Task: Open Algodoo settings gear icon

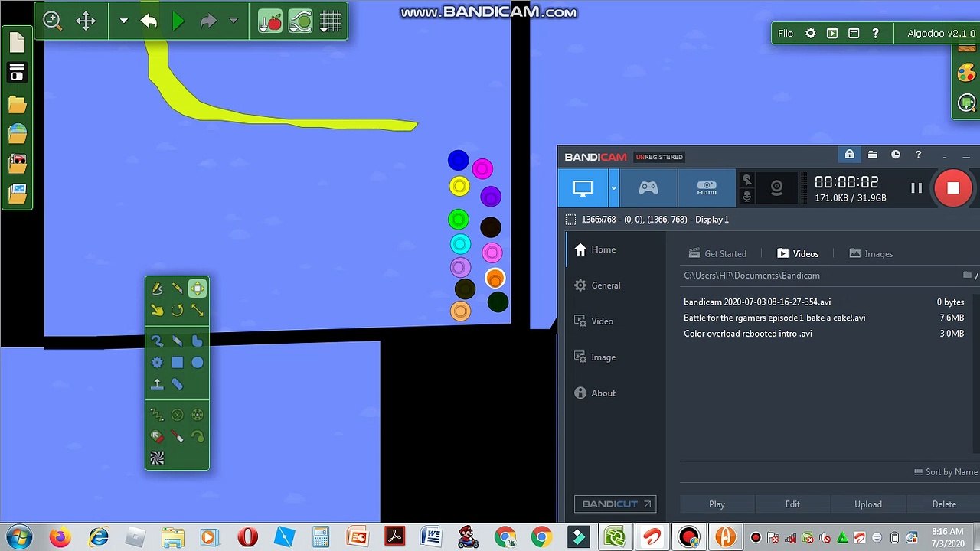Action: click(811, 34)
